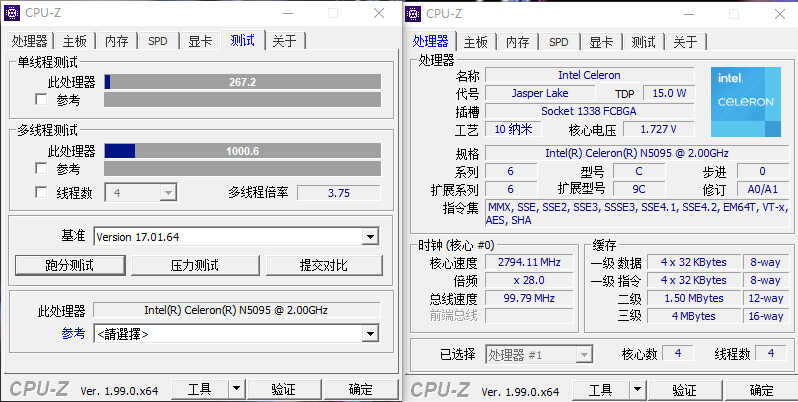Click the CPU-Z app icon in left window title bar
This screenshot has width=798, height=402.
point(12,13)
